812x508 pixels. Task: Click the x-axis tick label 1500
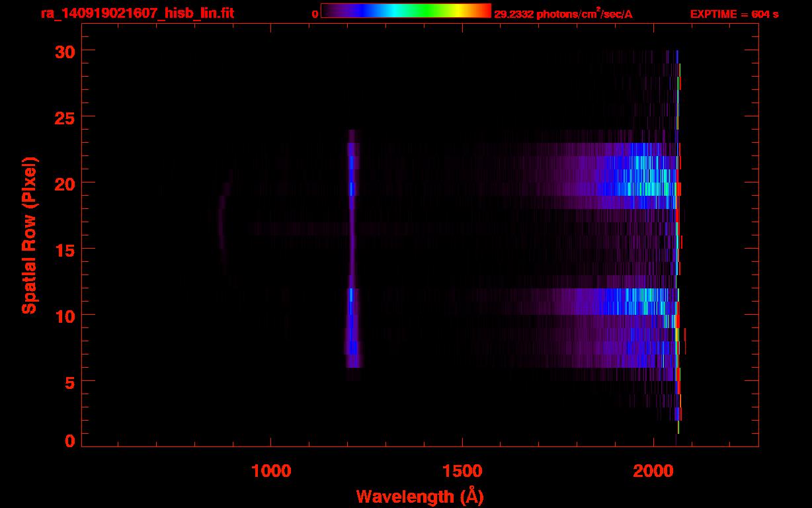point(462,472)
